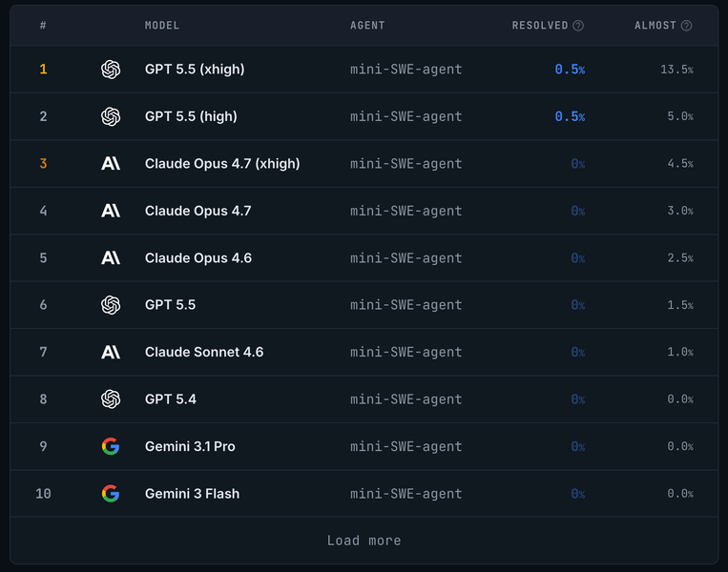Select the GPT 5.4 model name

[x=171, y=399]
